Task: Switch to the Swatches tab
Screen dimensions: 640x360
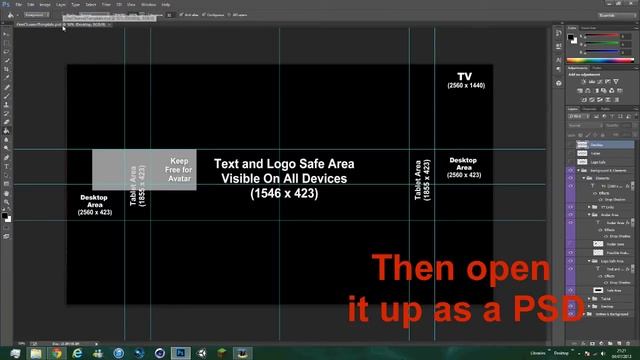Action: [589, 28]
